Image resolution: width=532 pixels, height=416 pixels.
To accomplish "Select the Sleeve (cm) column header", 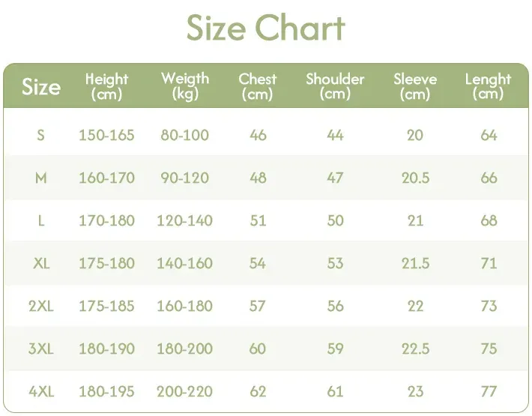I will coord(415,87).
